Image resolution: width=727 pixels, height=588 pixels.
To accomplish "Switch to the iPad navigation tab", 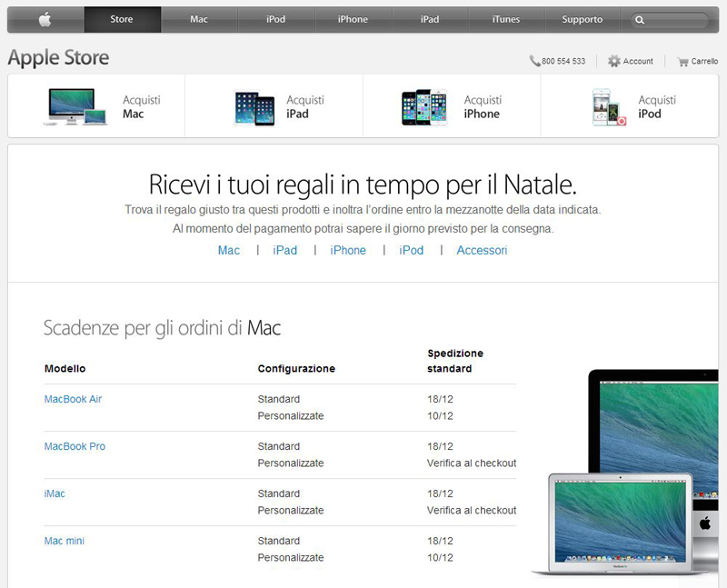I will 430,19.
